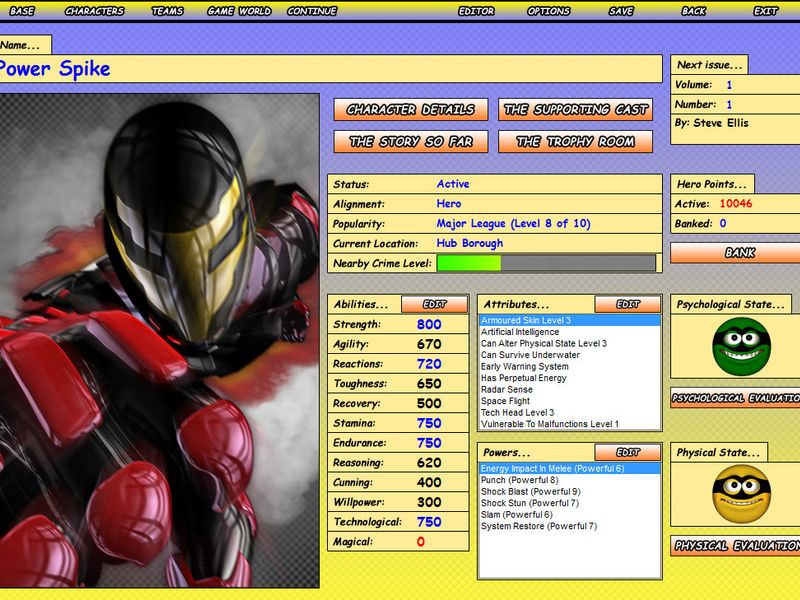The width and height of the screenshot is (800, 600).
Task: Click the Hub Borough location
Action: [469, 243]
